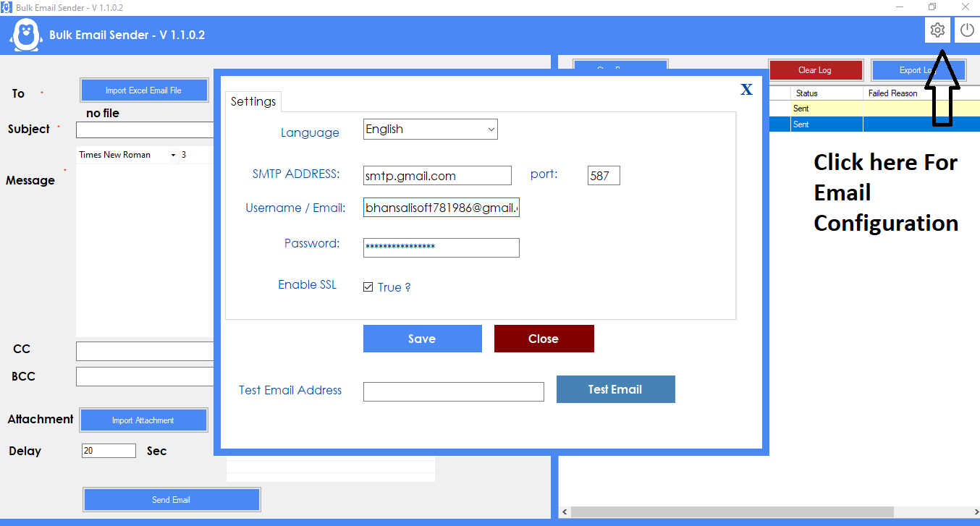
Task: Send a Test Email
Action: 615,389
